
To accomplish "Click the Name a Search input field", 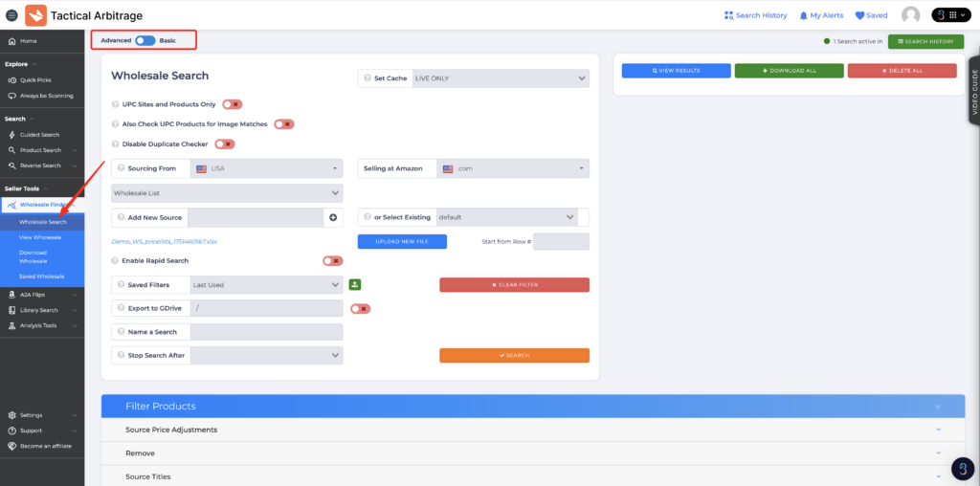I will pyautogui.click(x=266, y=332).
